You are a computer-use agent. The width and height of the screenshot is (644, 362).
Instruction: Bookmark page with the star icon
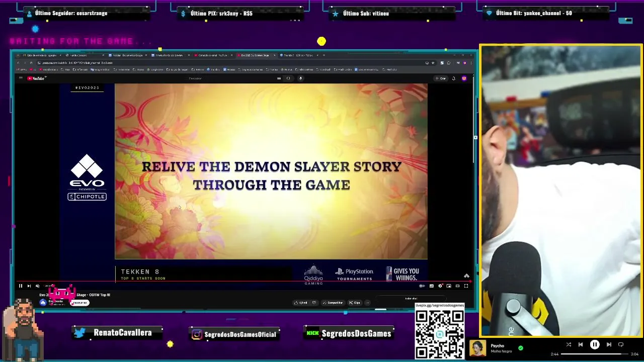point(433,63)
